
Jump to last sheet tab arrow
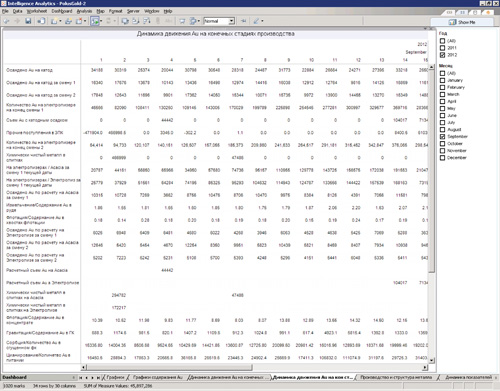[98, 377]
